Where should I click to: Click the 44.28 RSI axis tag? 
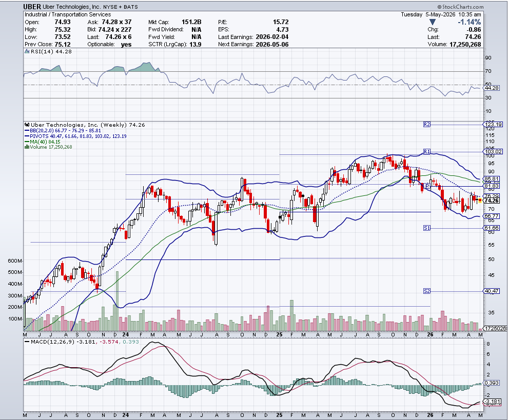click(492, 88)
